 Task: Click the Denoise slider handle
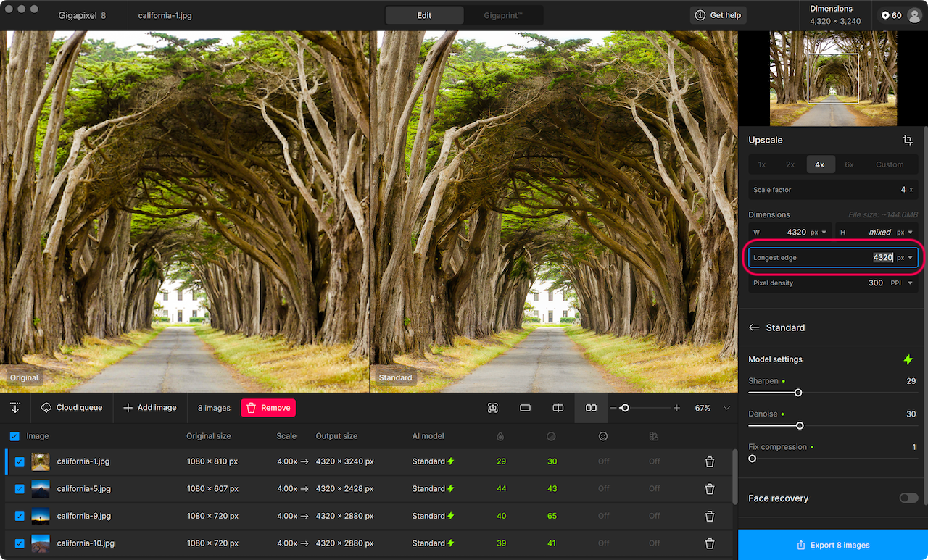[800, 425]
